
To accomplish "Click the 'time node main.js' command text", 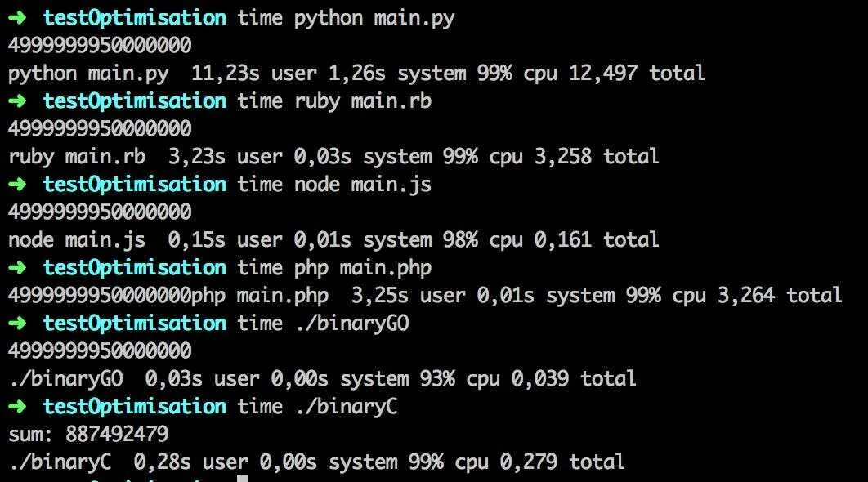I will pyautogui.click(x=334, y=185).
